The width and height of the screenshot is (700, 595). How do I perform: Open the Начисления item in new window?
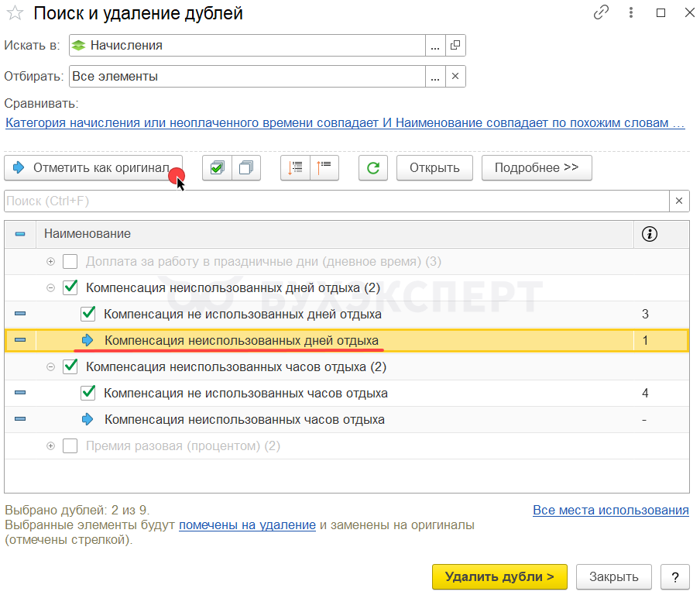455,46
